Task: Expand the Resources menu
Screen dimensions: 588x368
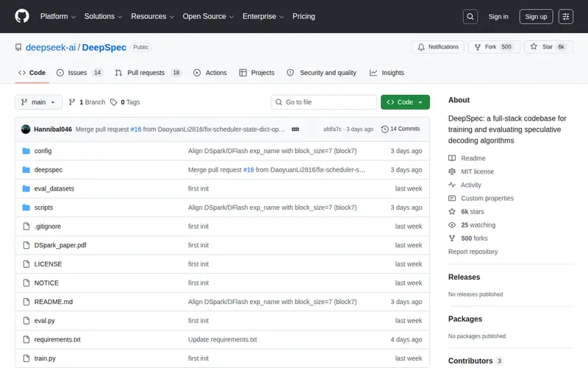Action: coord(153,16)
